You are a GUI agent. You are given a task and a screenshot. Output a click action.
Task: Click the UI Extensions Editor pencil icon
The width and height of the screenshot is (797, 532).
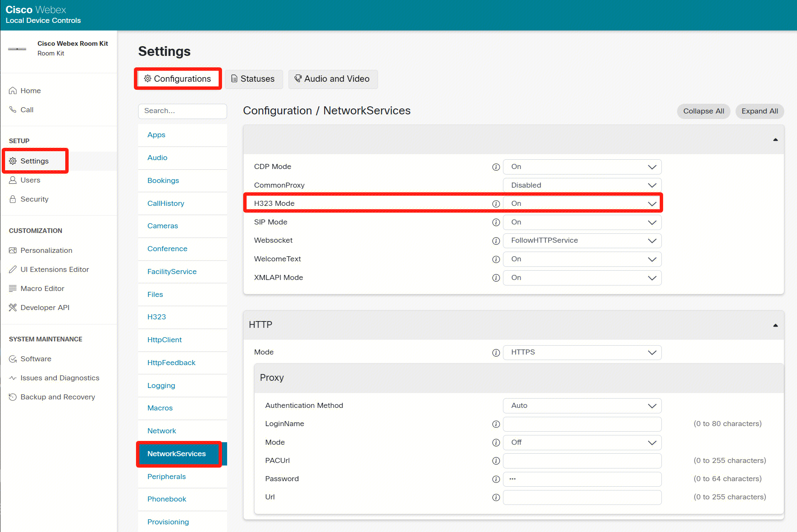pos(13,269)
